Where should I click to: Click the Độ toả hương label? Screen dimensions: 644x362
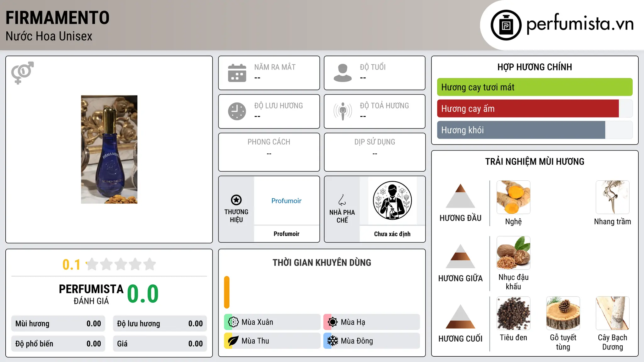[384, 106]
